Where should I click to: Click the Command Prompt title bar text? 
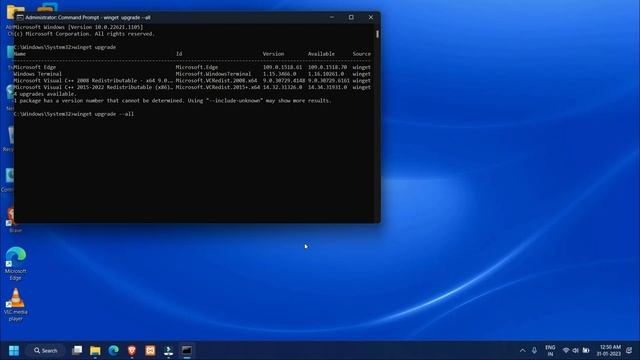pos(88,18)
